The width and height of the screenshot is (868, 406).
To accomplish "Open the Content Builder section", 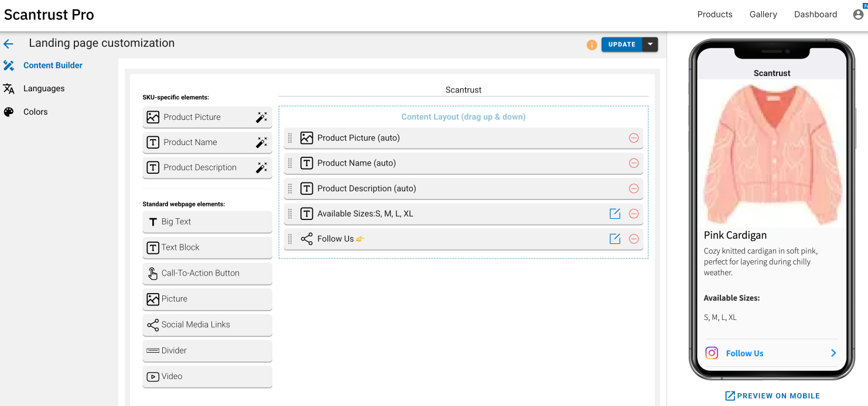I will 53,66.
